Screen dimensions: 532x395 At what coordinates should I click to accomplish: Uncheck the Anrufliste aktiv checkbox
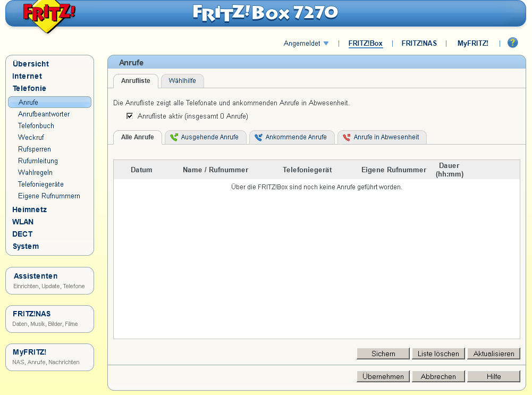point(130,116)
